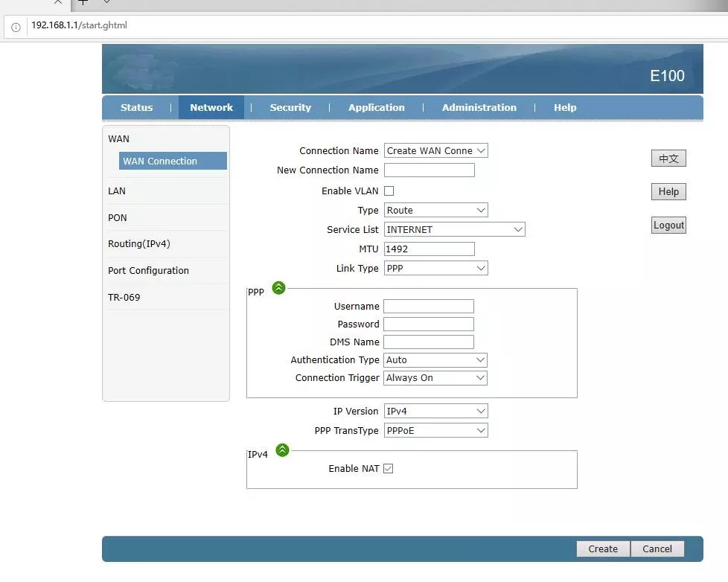Open the Application tab

(x=377, y=108)
